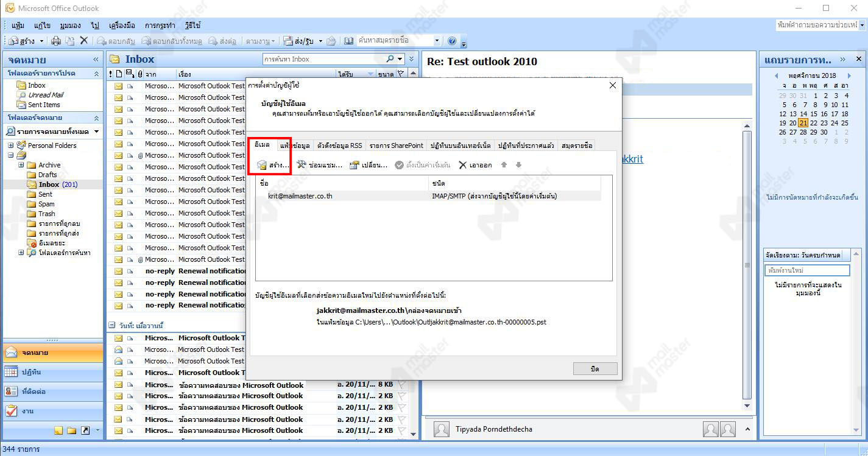Click the move-to-folder icon beside print
The image size is (868, 456).
70,41
